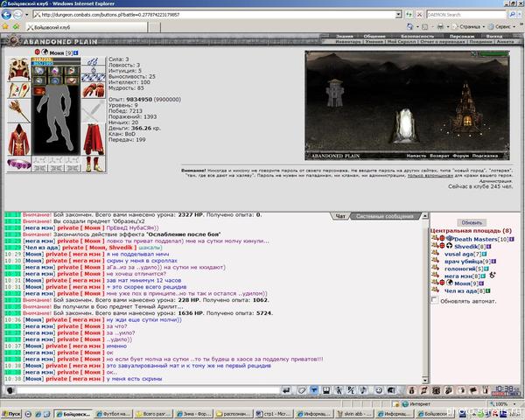525x420 pixels.
Task: Click player name Death Masters[10]
Action: (x=481, y=239)
